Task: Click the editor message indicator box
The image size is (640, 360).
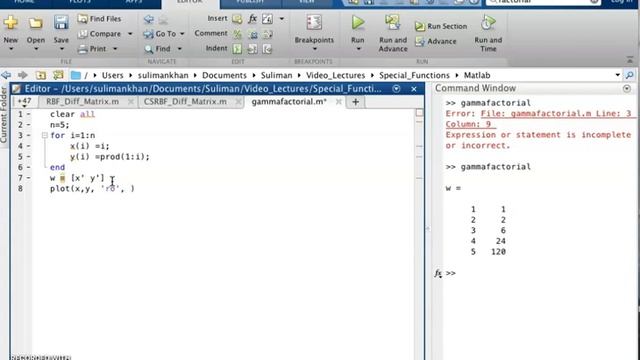Action: tap(419, 113)
